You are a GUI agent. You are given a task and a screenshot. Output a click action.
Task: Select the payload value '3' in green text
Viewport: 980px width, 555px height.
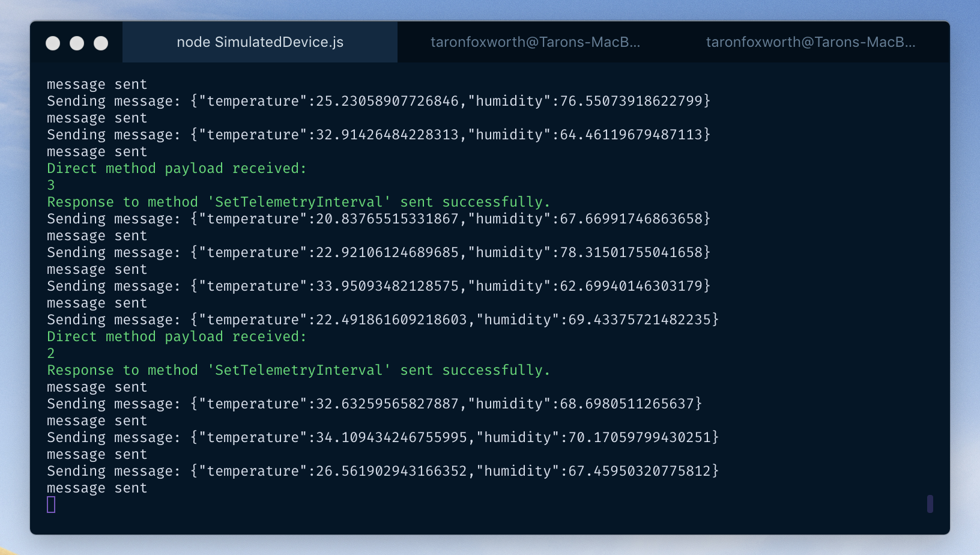[50, 185]
